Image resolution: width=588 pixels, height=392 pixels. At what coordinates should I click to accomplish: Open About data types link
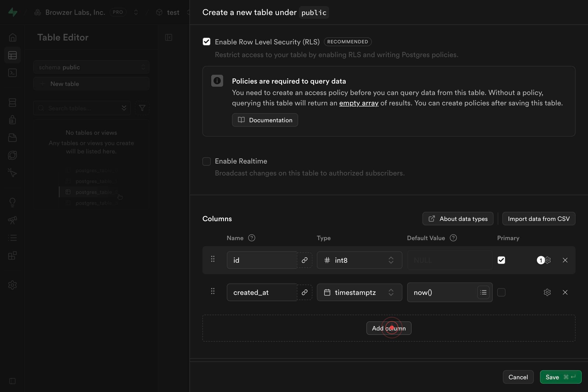[458, 219]
